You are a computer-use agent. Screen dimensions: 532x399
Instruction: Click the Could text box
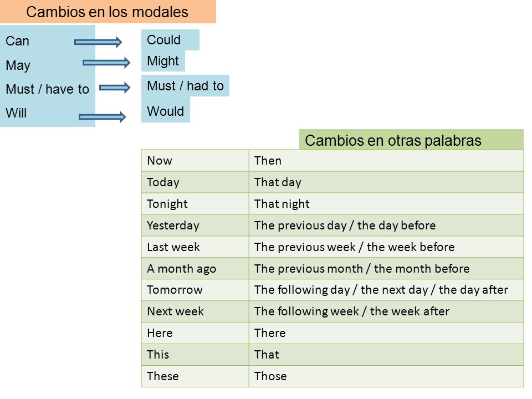tap(170, 40)
